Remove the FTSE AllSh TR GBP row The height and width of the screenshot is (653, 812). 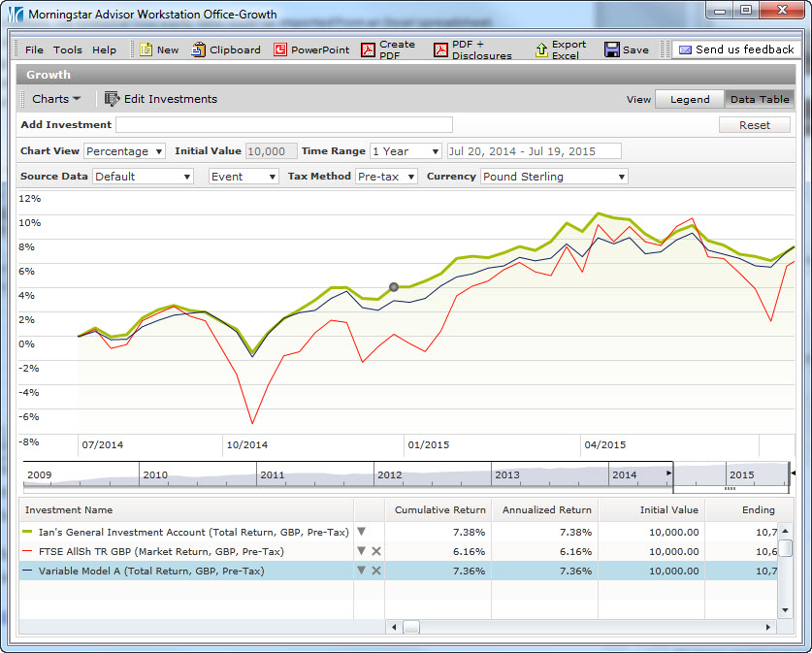click(376, 551)
